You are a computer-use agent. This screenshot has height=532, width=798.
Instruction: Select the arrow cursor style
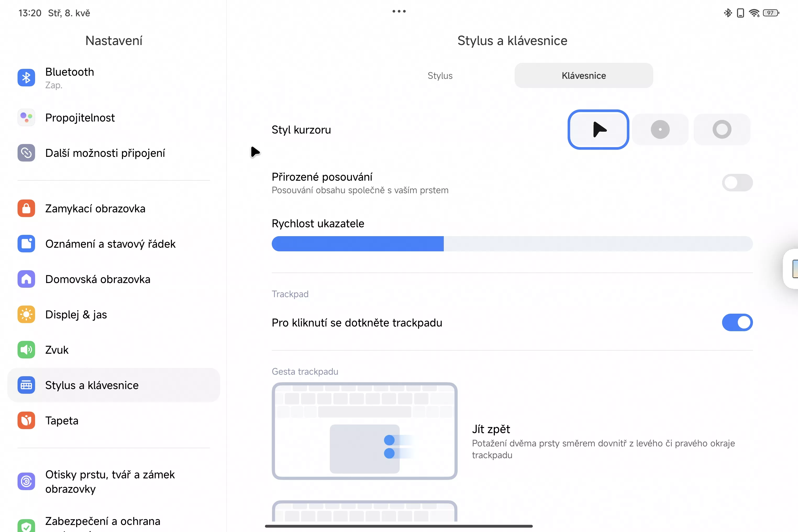pos(598,129)
